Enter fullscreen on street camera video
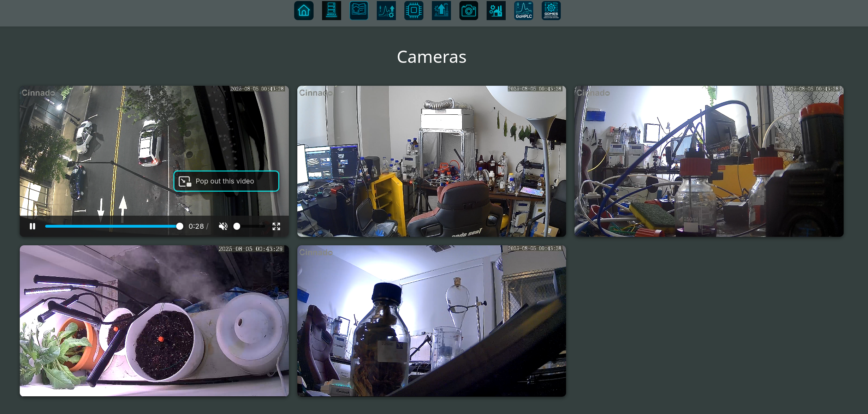Screen dimensions: 868x414 coord(276,226)
